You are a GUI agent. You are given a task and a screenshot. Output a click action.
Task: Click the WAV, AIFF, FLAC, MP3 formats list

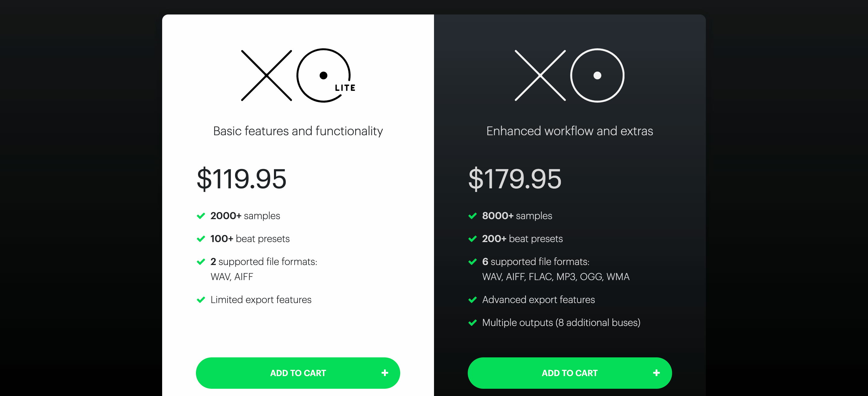(x=556, y=276)
